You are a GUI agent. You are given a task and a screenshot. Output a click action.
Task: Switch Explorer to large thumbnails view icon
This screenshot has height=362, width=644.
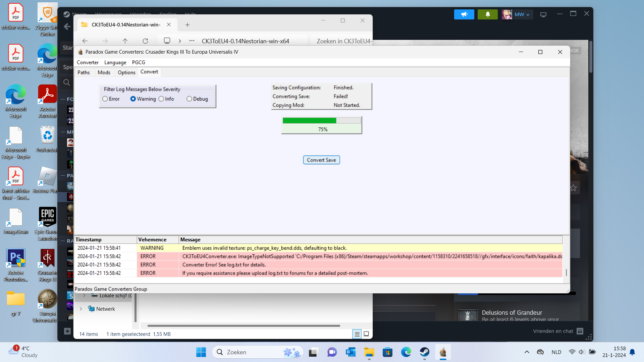coord(366,334)
